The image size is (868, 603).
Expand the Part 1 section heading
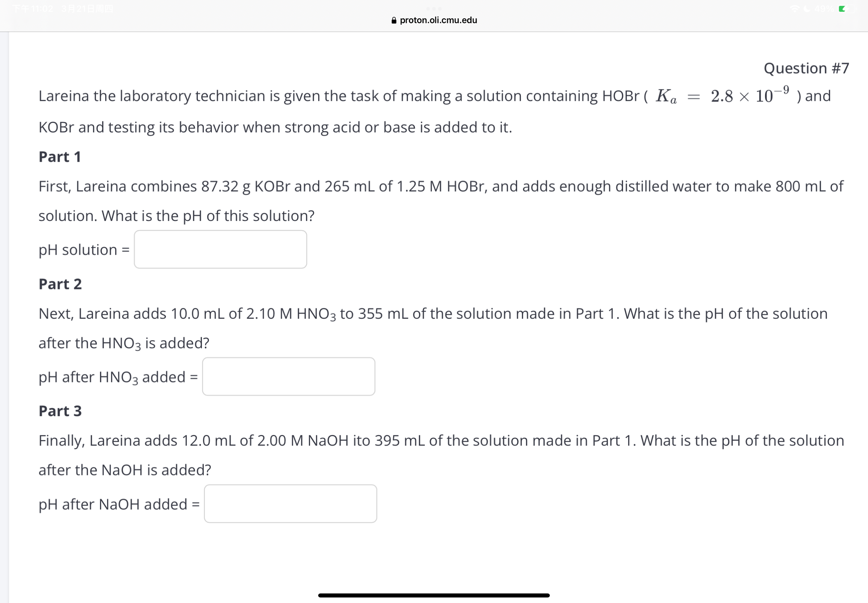tap(59, 156)
